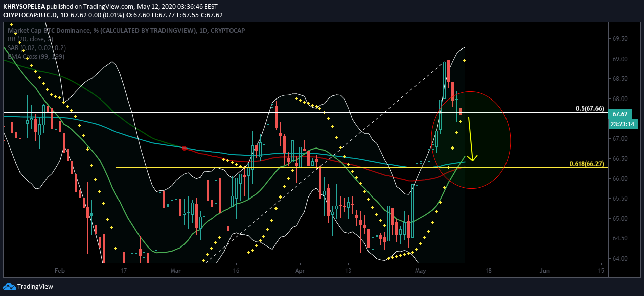The width and height of the screenshot is (644, 296).
Task: Click the 66.50 price axis label
Action: (x=620, y=159)
